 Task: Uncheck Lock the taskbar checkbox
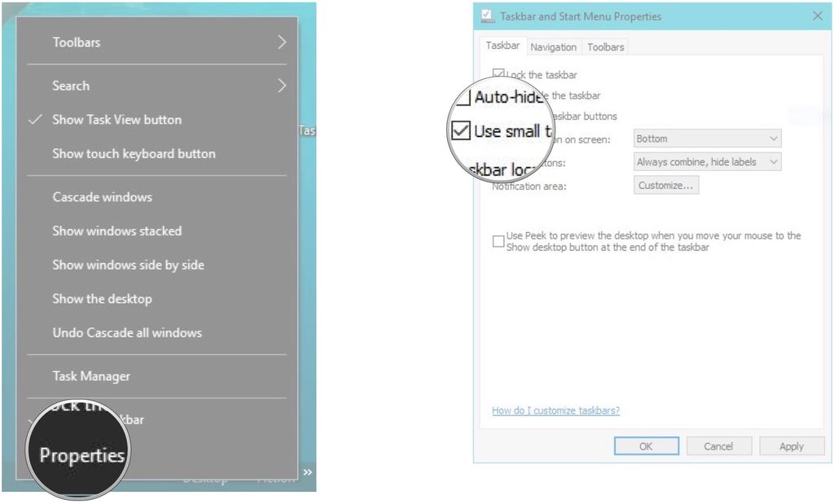coord(498,73)
